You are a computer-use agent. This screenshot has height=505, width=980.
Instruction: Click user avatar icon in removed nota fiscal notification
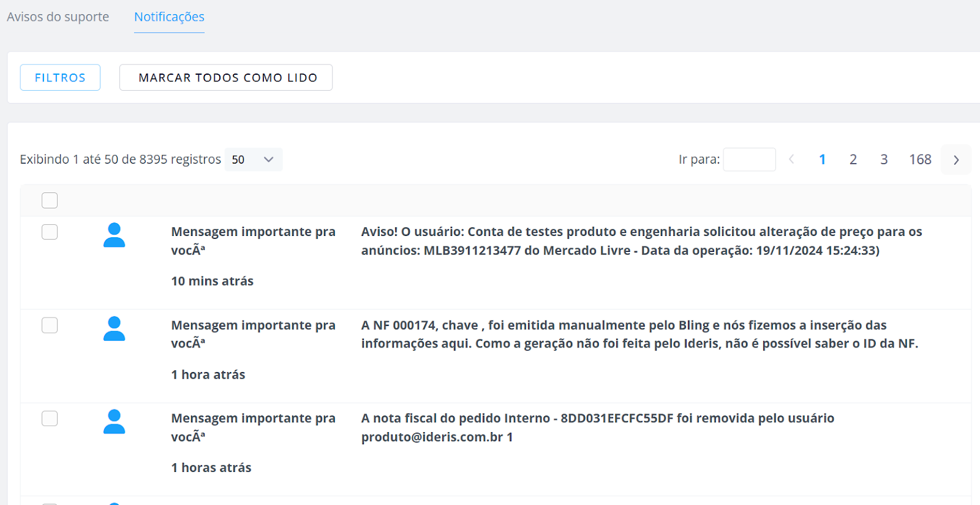pyautogui.click(x=114, y=422)
